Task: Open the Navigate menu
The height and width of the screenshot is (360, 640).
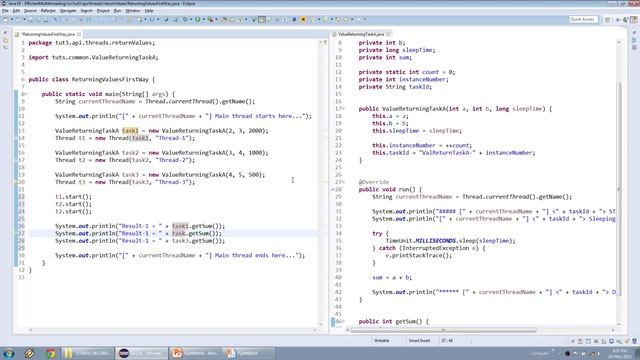Action: click(x=68, y=11)
